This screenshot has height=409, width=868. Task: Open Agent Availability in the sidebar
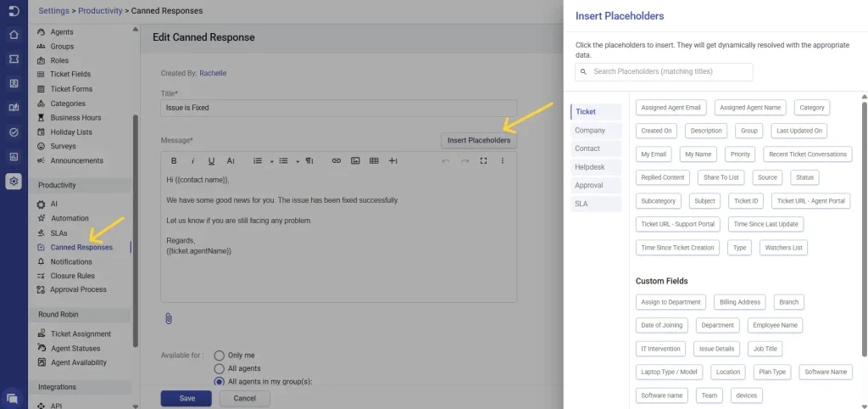click(79, 362)
